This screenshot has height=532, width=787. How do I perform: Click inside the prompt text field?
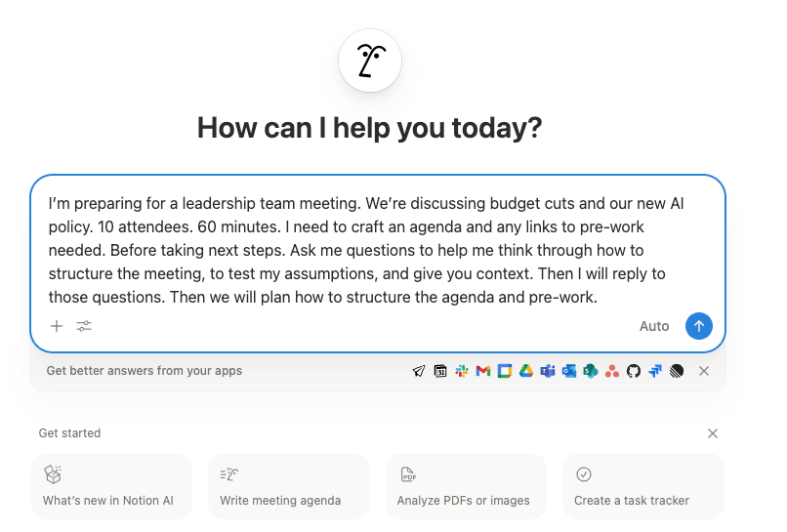(x=377, y=250)
